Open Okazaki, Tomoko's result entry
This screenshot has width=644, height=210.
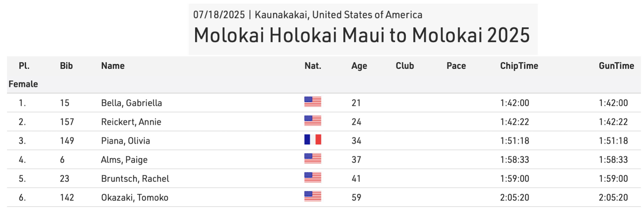coord(134,198)
